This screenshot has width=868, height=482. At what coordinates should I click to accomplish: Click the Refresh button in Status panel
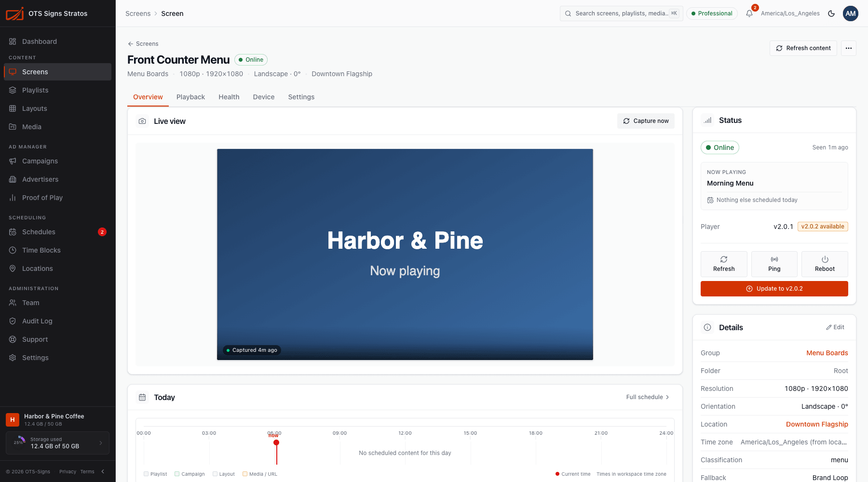tap(724, 264)
